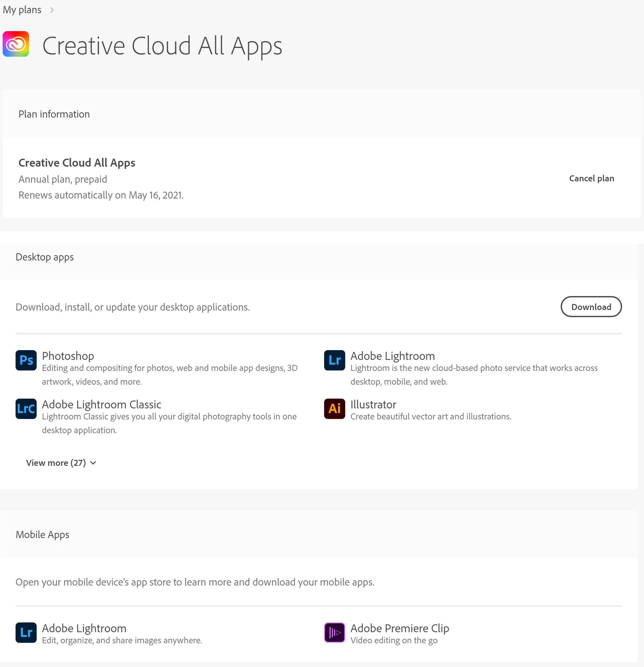644x667 pixels.
Task: Click the Adobe Premiere Clip icon
Action: click(x=334, y=632)
